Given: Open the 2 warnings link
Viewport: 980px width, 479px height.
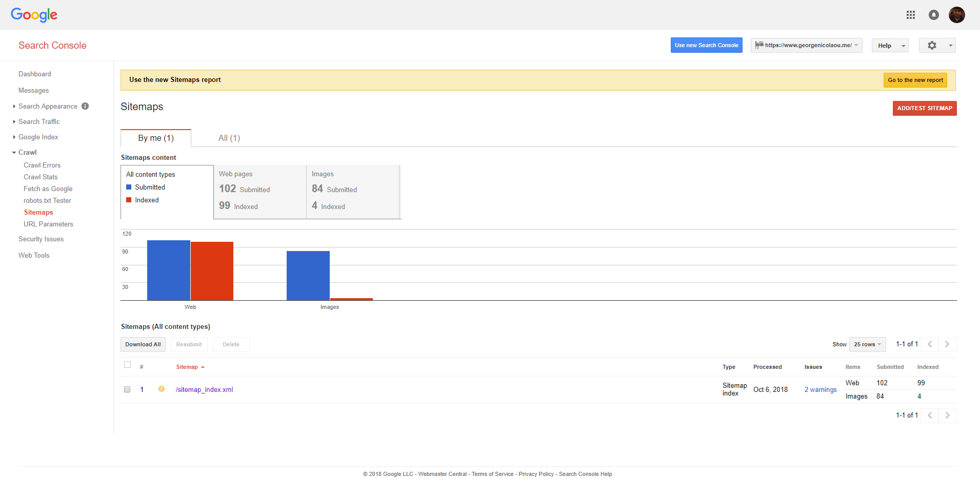Looking at the screenshot, I should click(x=821, y=389).
